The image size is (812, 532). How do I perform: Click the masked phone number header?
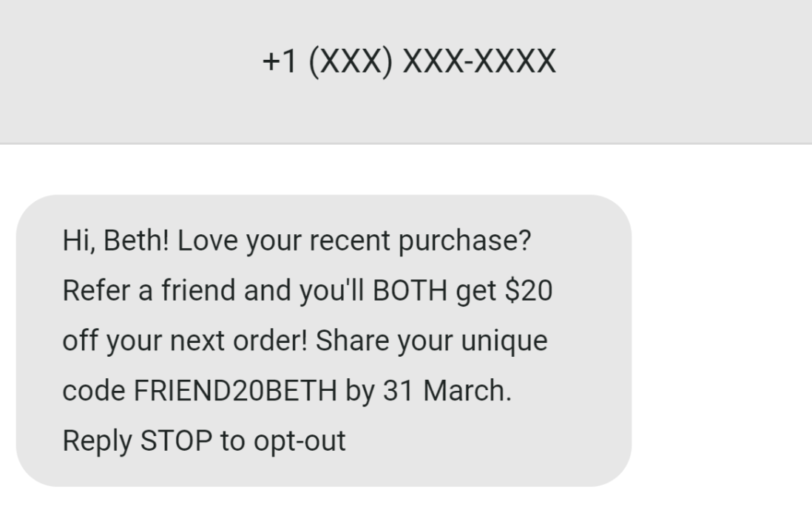click(407, 61)
